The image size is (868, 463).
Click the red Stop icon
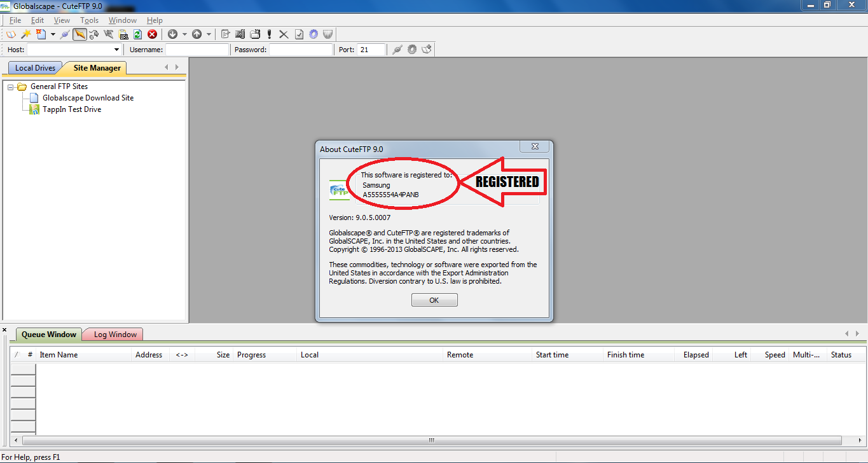pos(153,34)
